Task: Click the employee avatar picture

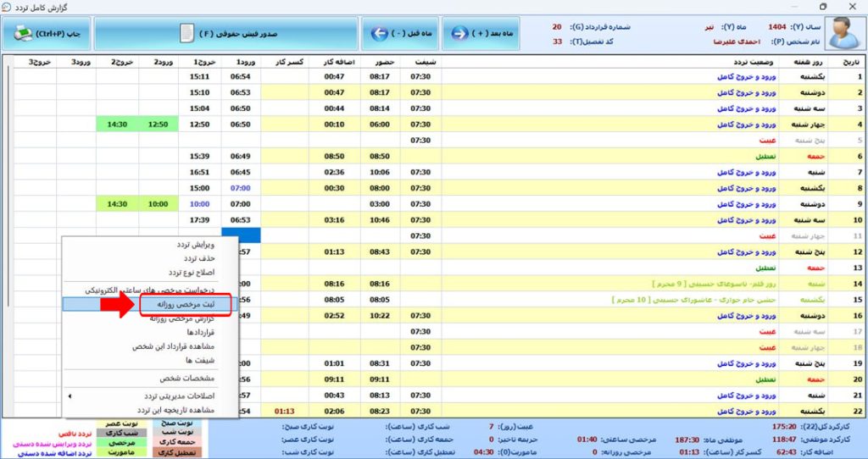Action: [843, 33]
